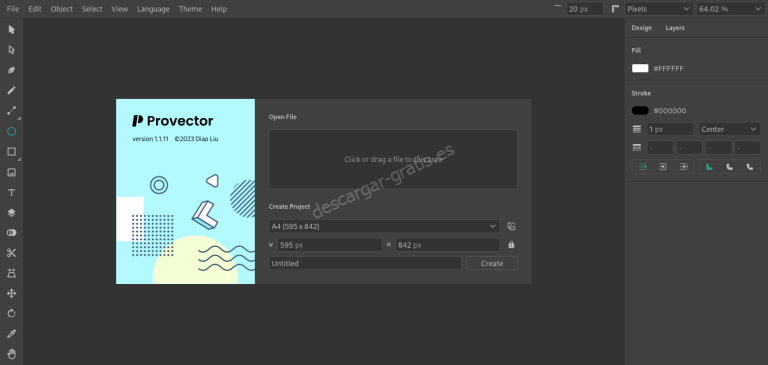Choose the square line cap option

pos(663,167)
